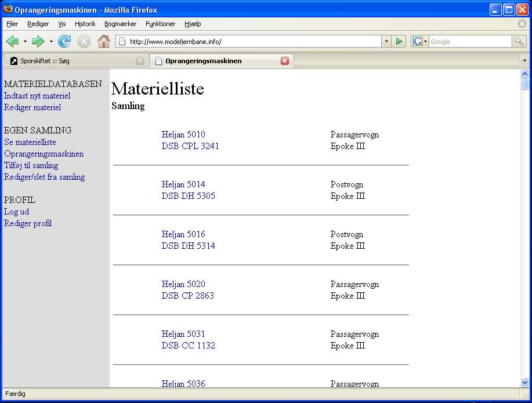Viewport: 532px width, 403px height.
Task: Click the activity throbber icon
Action: [x=522, y=24]
